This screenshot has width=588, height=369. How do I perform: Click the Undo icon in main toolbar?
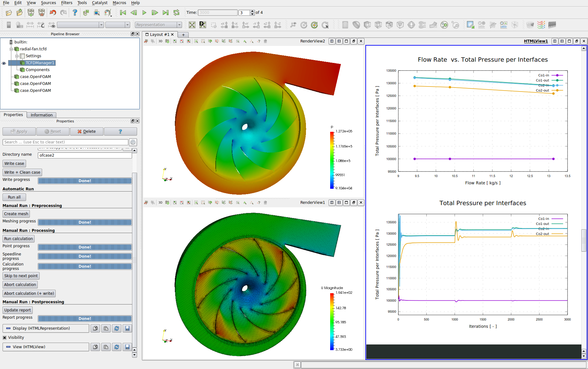pos(53,13)
